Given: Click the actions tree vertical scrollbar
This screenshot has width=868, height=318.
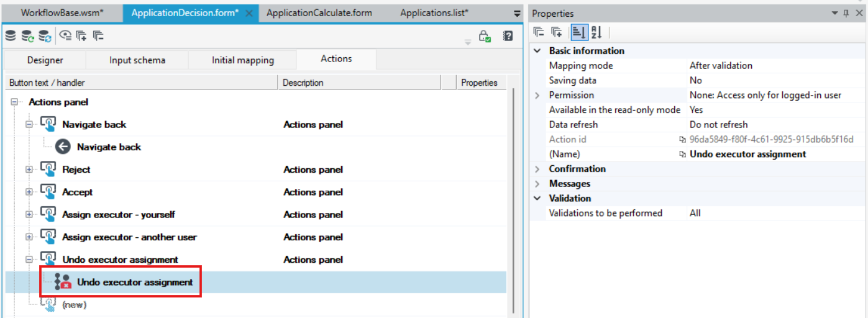Looking at the screenshot, I should tap(513, 202).
